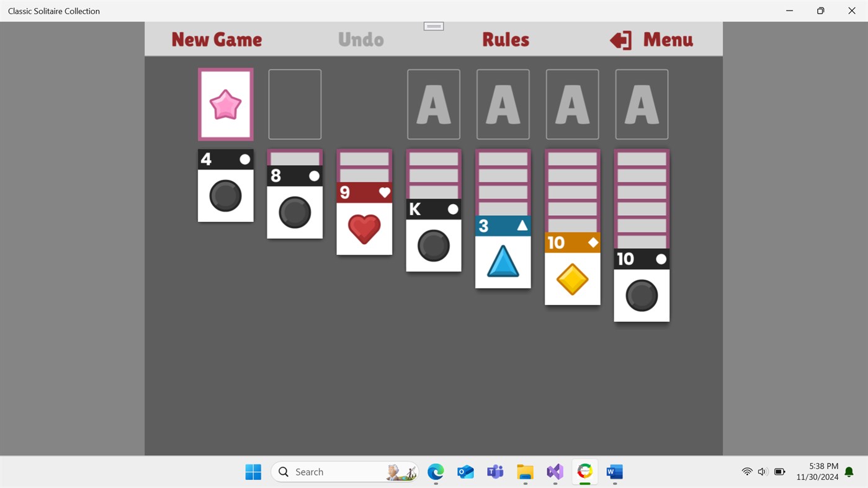The image size is (868, 488).
Task: Click the rightmost Ace foundation slot
Action: tap(641, 104)
